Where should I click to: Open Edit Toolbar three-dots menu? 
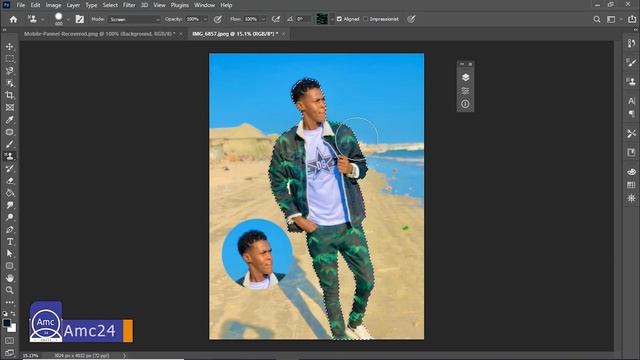pyautogui.click(x=9, y=302)
